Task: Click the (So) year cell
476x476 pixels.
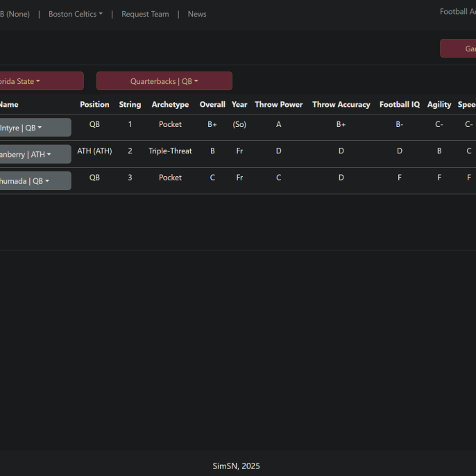Action: click(239, 124)
